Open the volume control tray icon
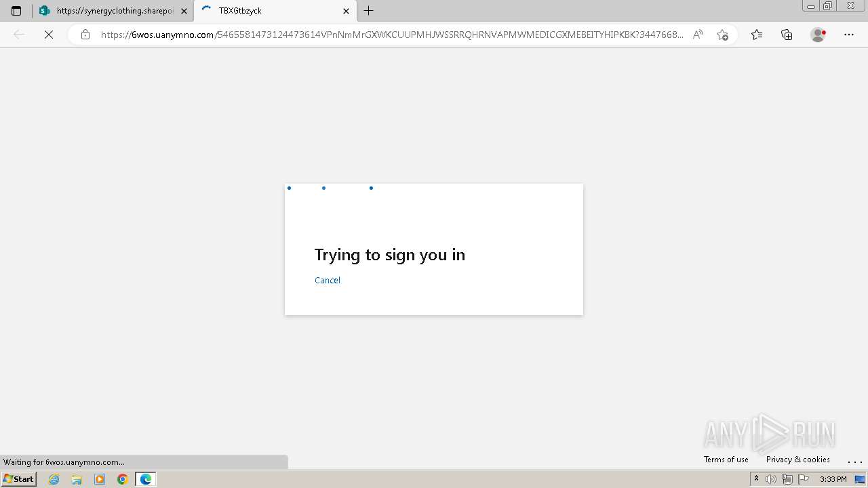Screen dimensions: 868x488 pyautogui.click(x=771, y=479)
